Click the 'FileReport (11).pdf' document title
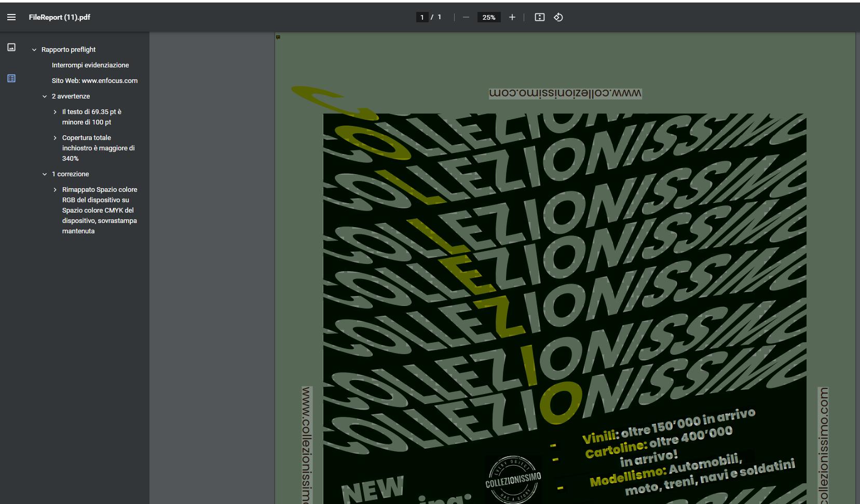The width and height of the screenshot is (860, 504). pos(60,17)
